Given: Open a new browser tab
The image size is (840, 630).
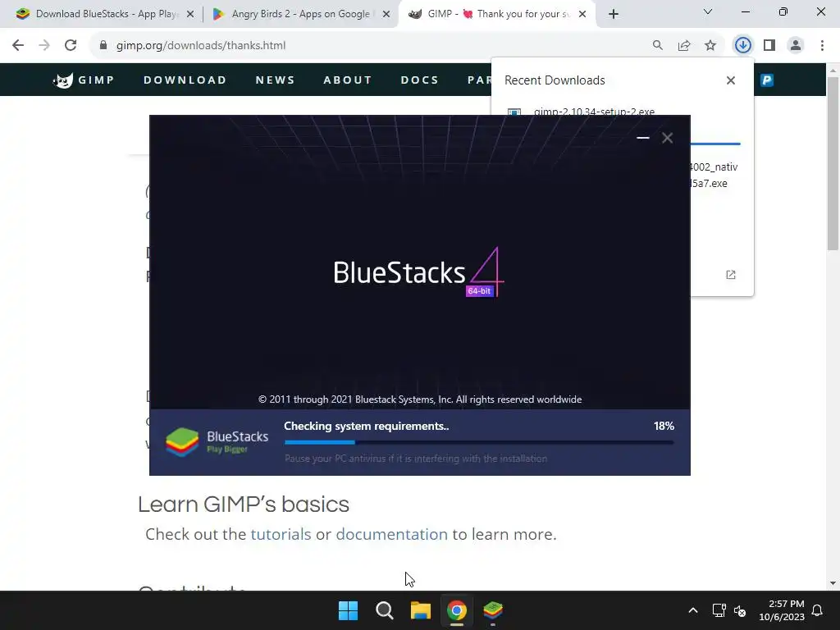Looking at the screenshot, I should [614, 14].
